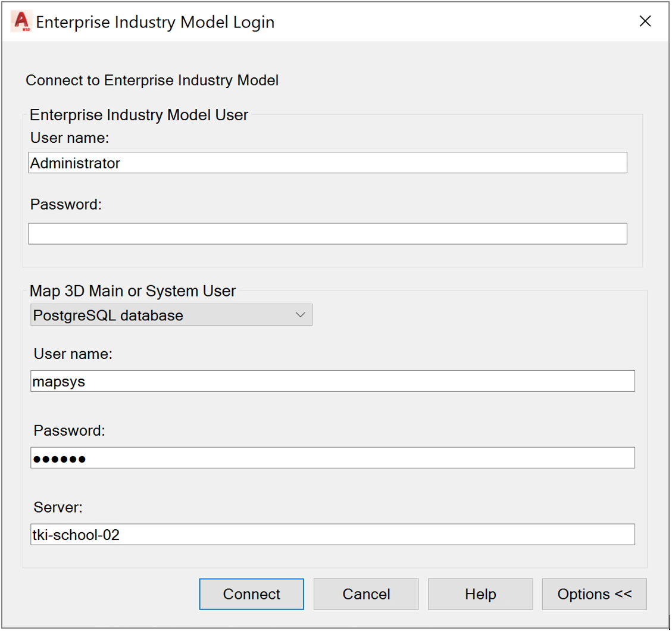Click the 'Enterprise Industry Model User' group label
This screenshot has width=672, height=631.
point(139,115)
